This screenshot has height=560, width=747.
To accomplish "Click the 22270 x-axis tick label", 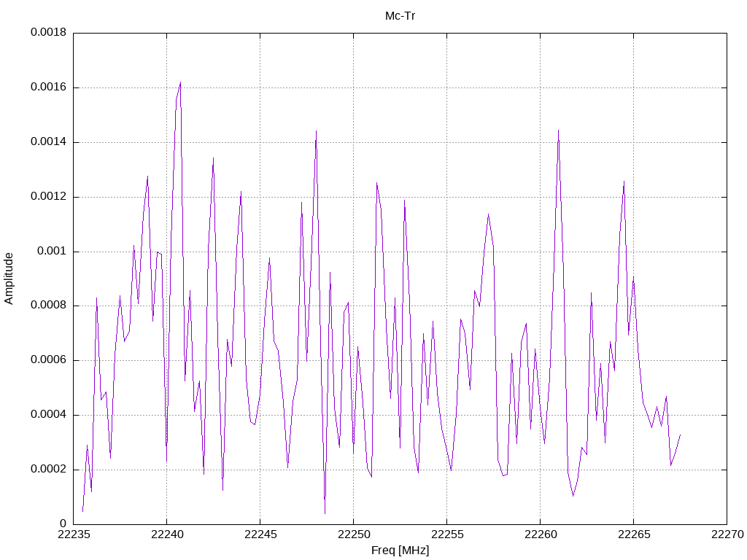I will pyautogui.click(x=727, y=534).
